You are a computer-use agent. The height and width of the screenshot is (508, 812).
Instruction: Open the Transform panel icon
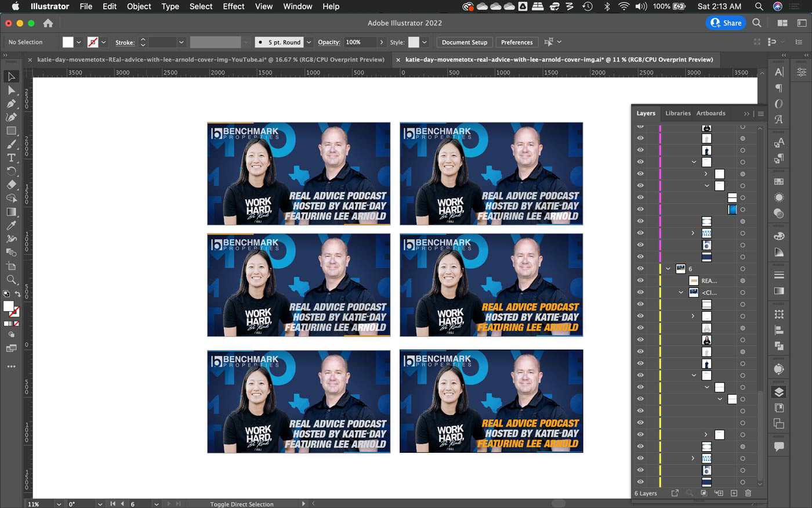coord(779,314)
